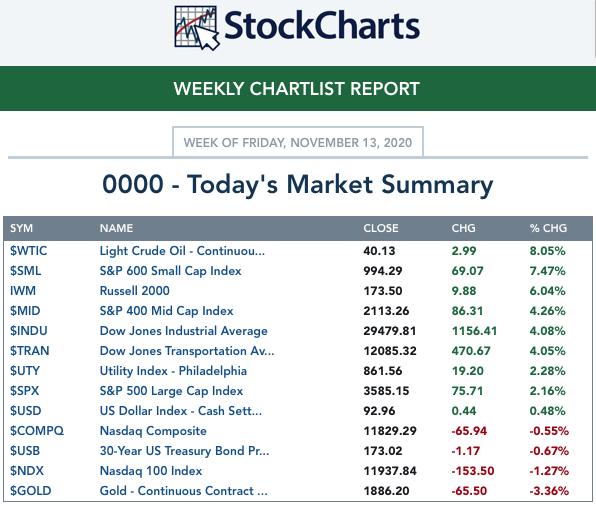This screenshot has height=506, width=596.
Task: Open the $WTIC symbol link
Action: point(29,251)
